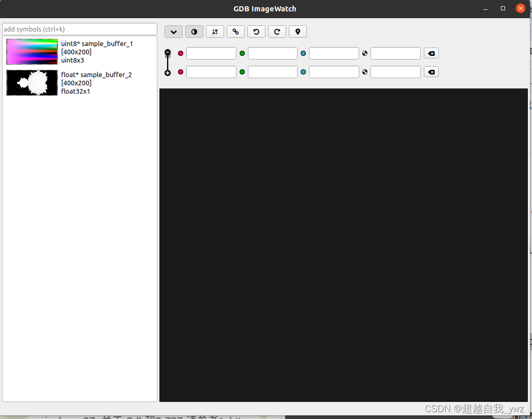
Task: Click the fit-to-window arrows icon
Action: point(215,32)
